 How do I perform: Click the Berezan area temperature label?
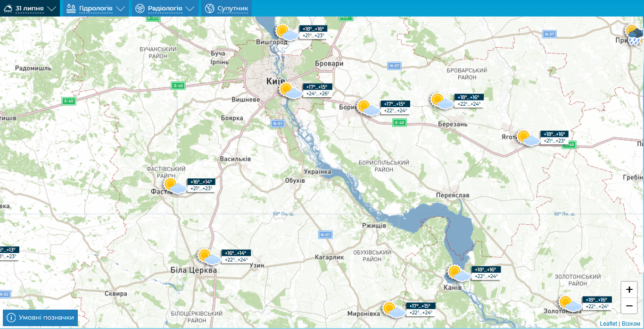[469, 101]
